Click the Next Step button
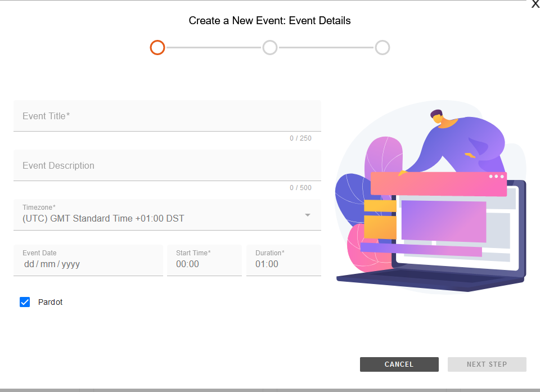 [x=487, y=364]
